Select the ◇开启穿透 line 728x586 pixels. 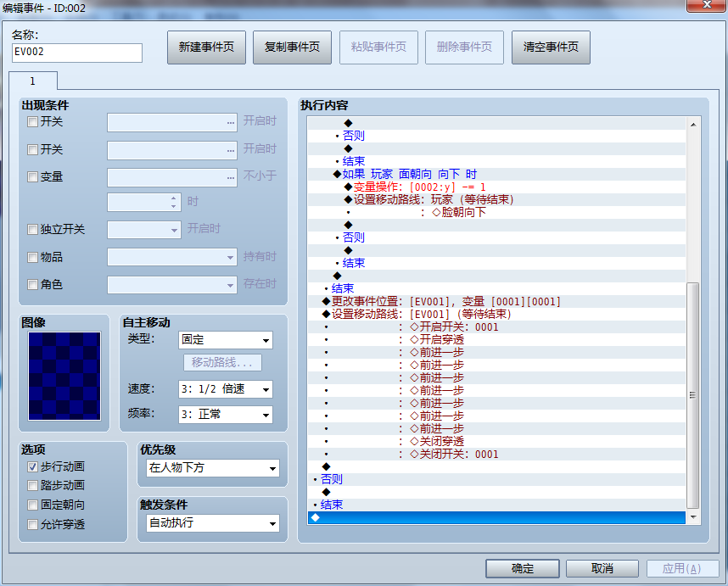pos(496,339)
